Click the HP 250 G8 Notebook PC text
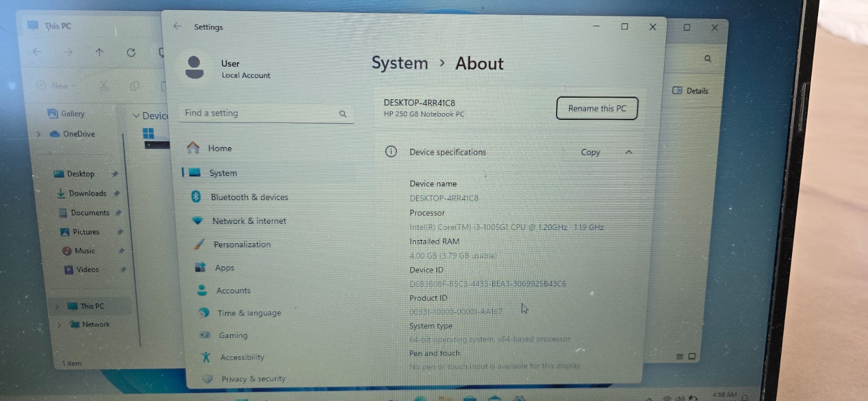This screenshot has width=868, height=401. click(424, 114)
